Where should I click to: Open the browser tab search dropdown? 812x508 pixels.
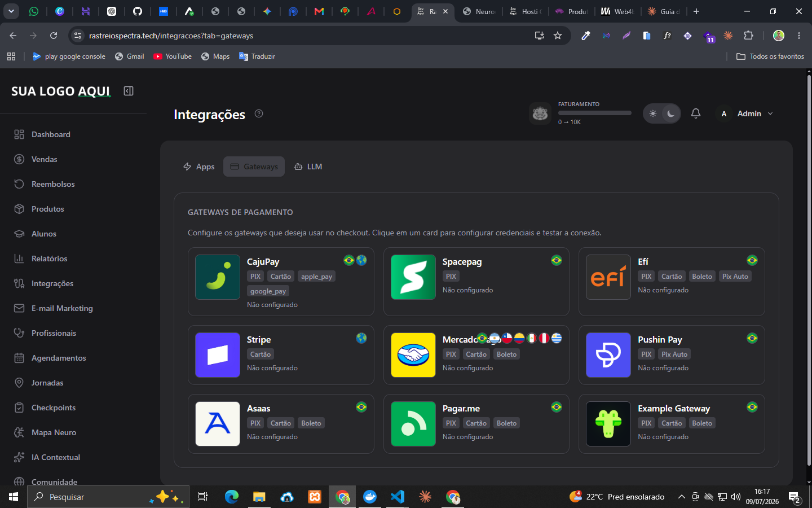click(11, 11)
